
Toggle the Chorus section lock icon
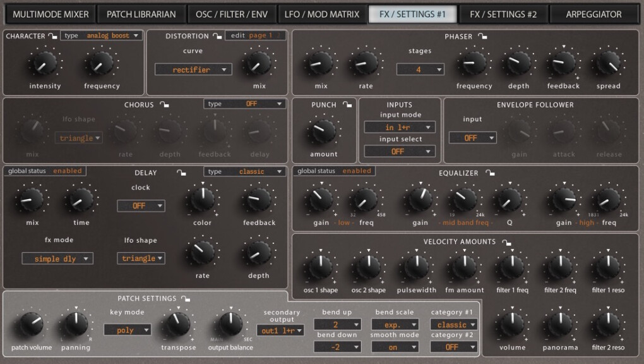pyautogui.click(x=164, y=104)
